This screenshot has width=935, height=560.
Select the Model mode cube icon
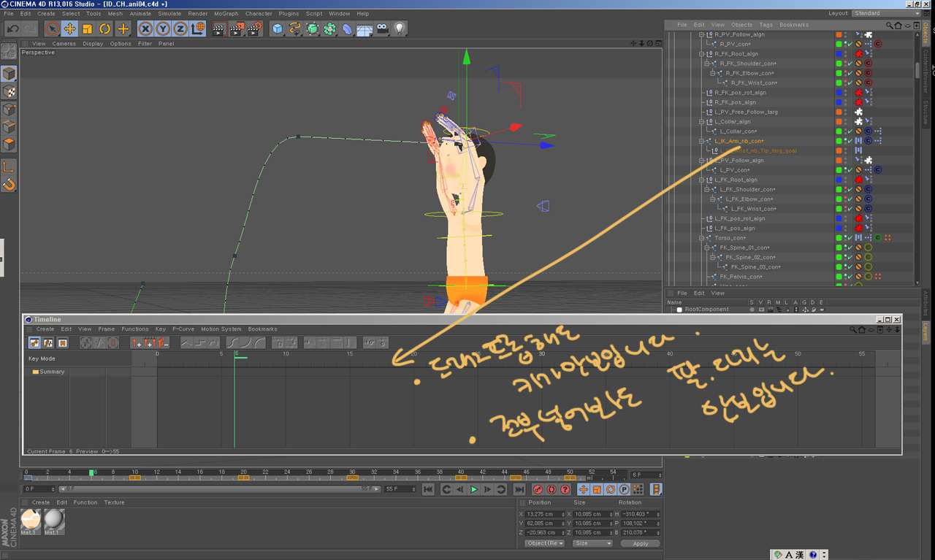coord(9,74)
